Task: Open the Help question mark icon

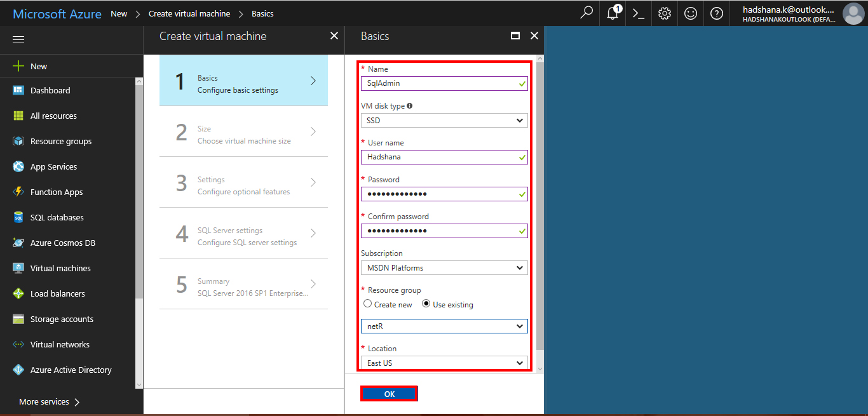Action: [x=717, y=13]
